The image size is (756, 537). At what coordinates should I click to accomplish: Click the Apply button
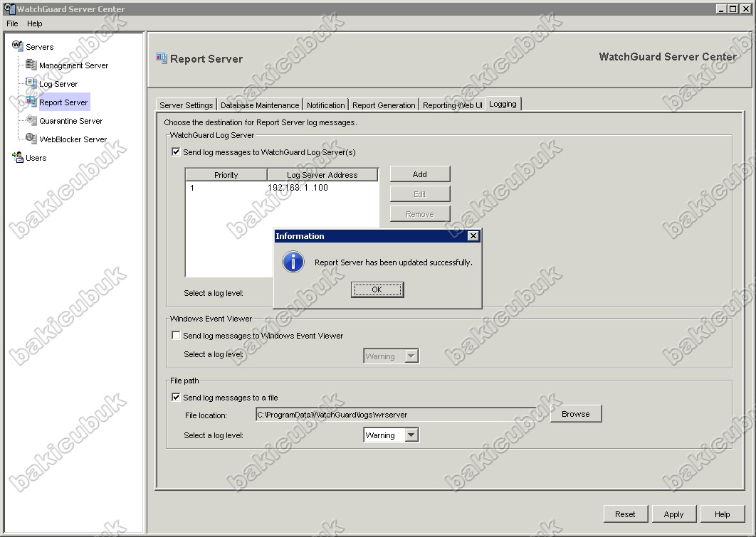click(x=674, y=514)
